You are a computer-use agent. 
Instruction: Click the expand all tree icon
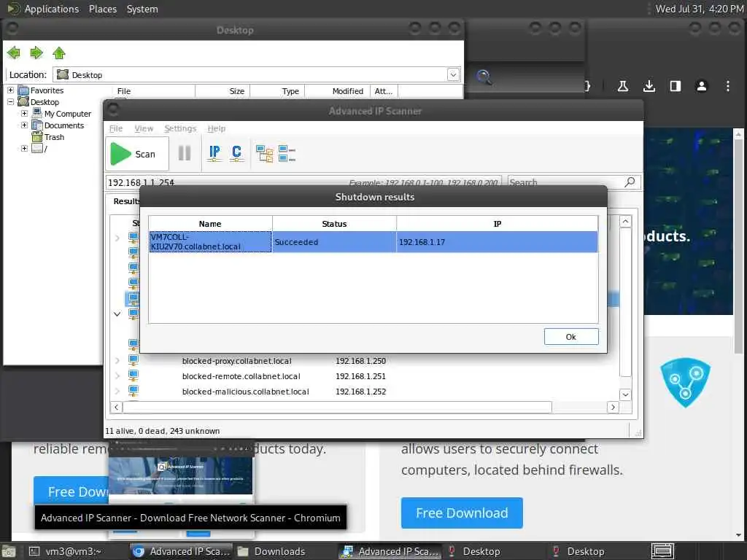coord(264,153)
